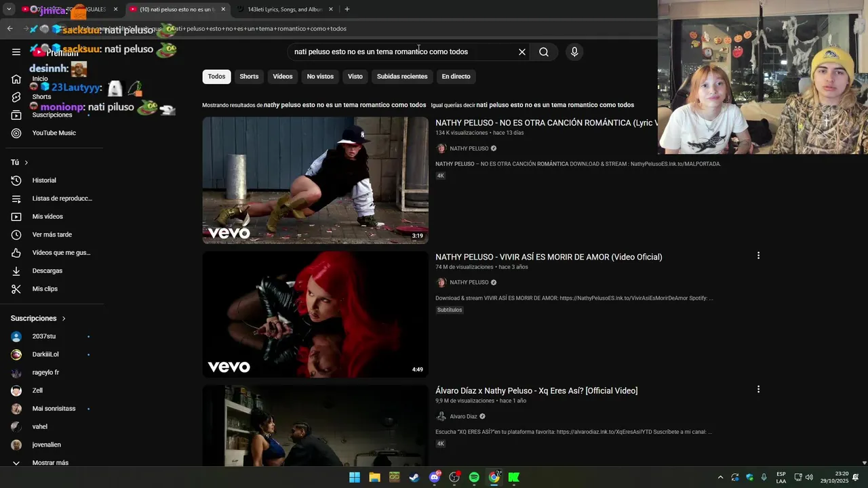Click the magnifying glass search button
The width and height of the screenshot is (868, 488).
[544, 52]
